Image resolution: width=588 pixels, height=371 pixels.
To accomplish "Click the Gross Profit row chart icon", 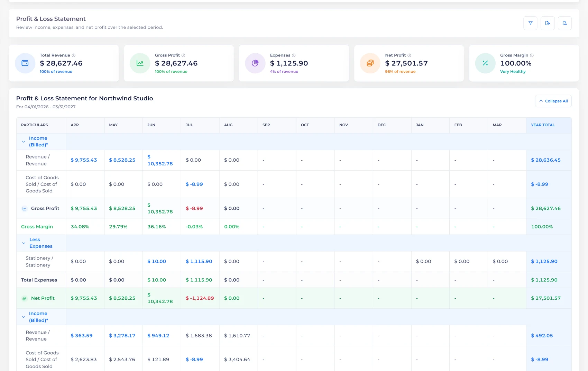I will [x=24, y=209].
